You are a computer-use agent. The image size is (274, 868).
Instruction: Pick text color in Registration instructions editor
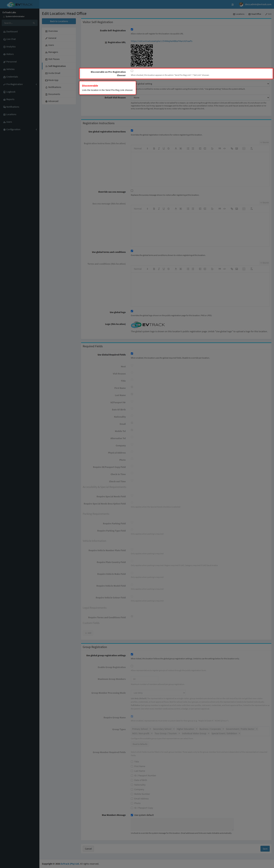(176, 149)
